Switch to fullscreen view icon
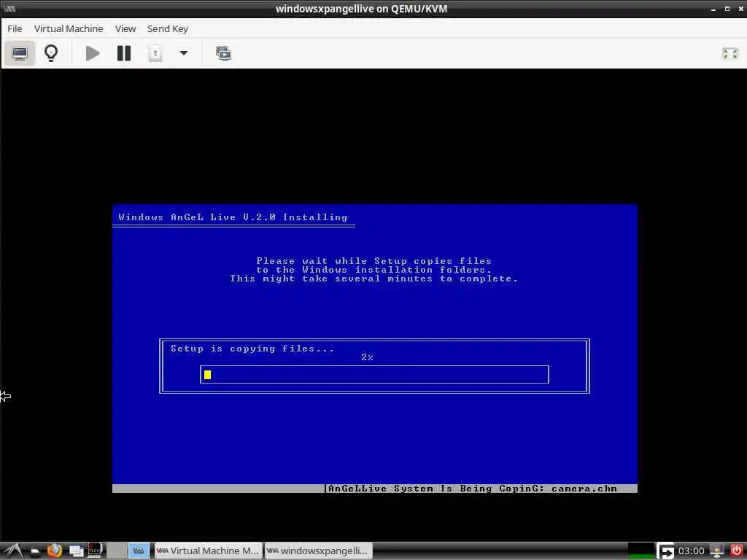 pos(729,52)
